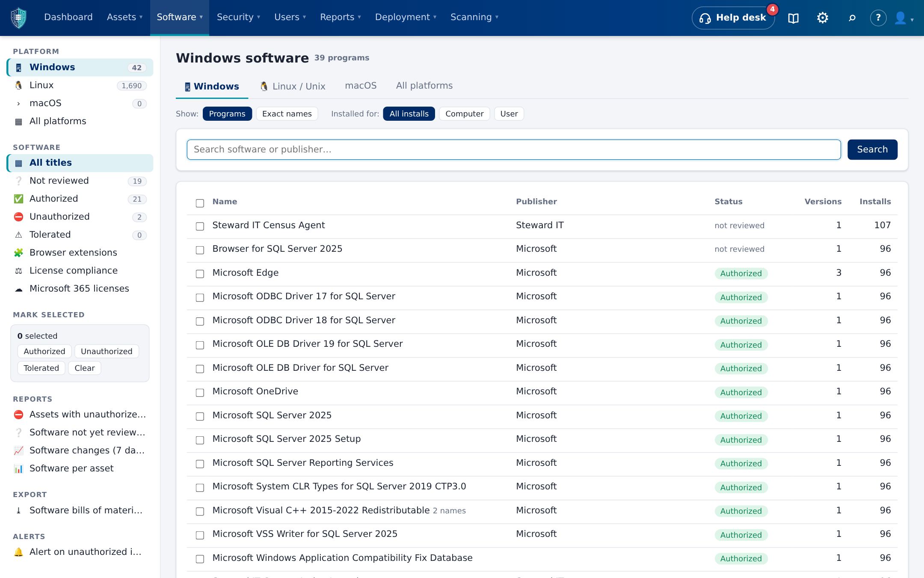The height and width of the screenshot is (578, 924).
Task: Click the magnifier search icon in navbar
Action: pos(852,18)
